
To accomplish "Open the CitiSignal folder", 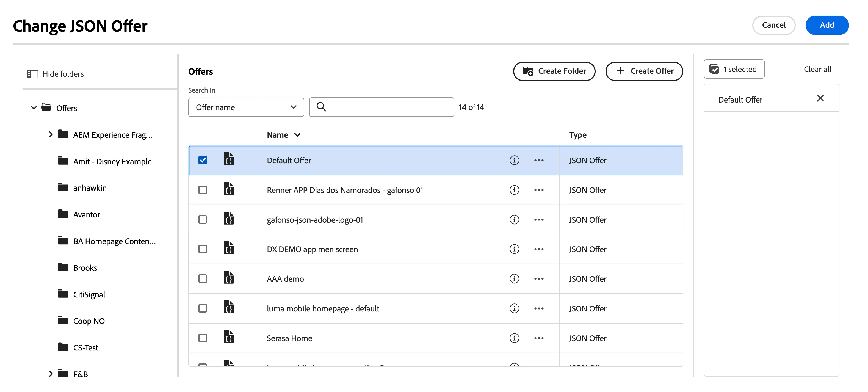I will point(89,295).
